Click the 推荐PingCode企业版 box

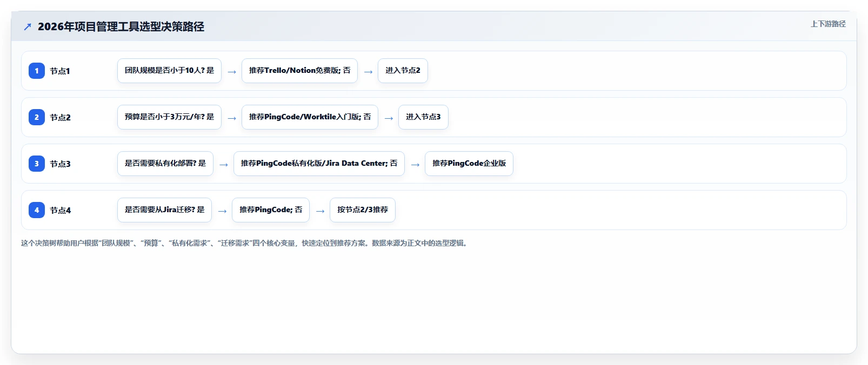[469, 164]
